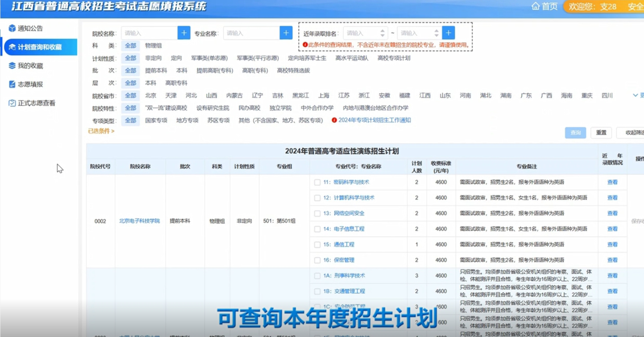
Task: Select 江西 in 院校省市 filter
Action: coord(425,95)
